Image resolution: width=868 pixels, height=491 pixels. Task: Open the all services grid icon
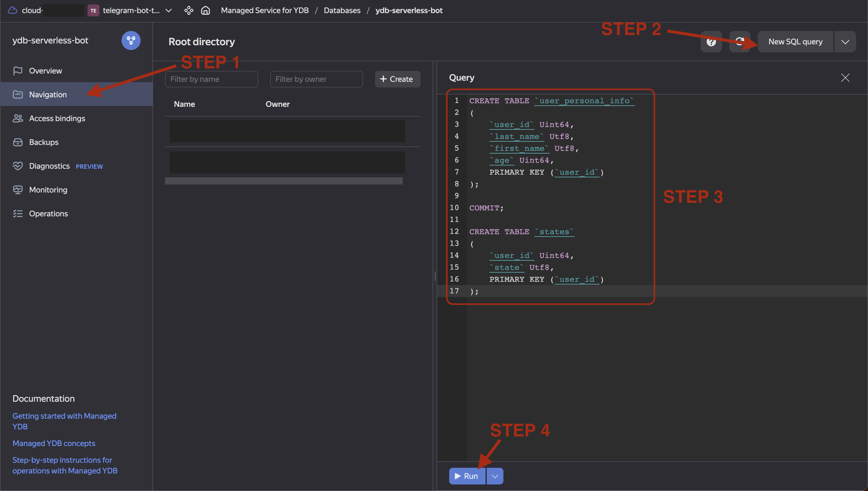tap(189, 10)
